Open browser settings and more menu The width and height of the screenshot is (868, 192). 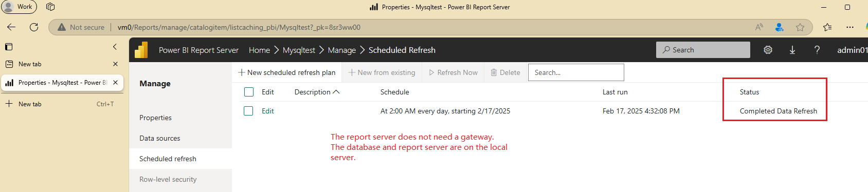tap(850, 27)
